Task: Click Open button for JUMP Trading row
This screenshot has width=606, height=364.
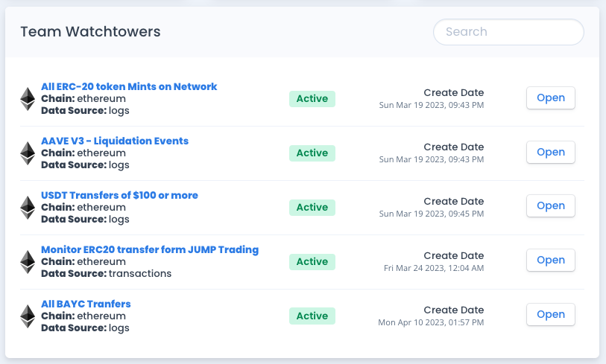Action: coord(550,261)
